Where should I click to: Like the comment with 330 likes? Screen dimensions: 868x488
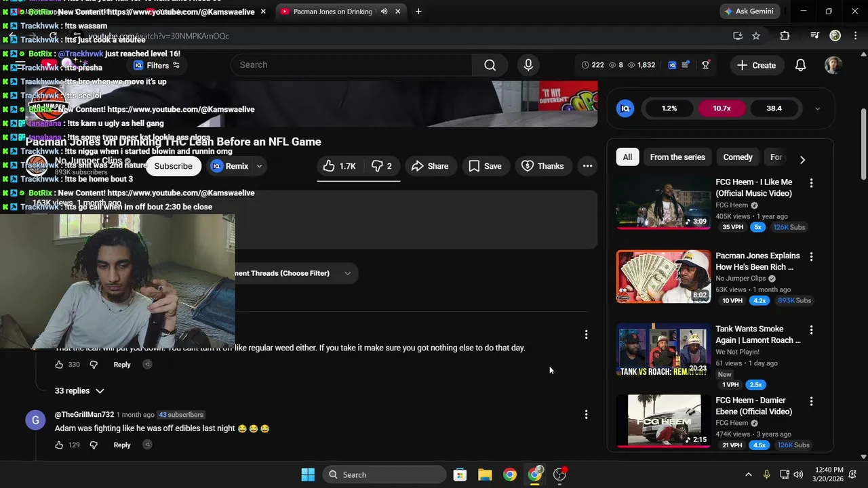tap(59, 365)
